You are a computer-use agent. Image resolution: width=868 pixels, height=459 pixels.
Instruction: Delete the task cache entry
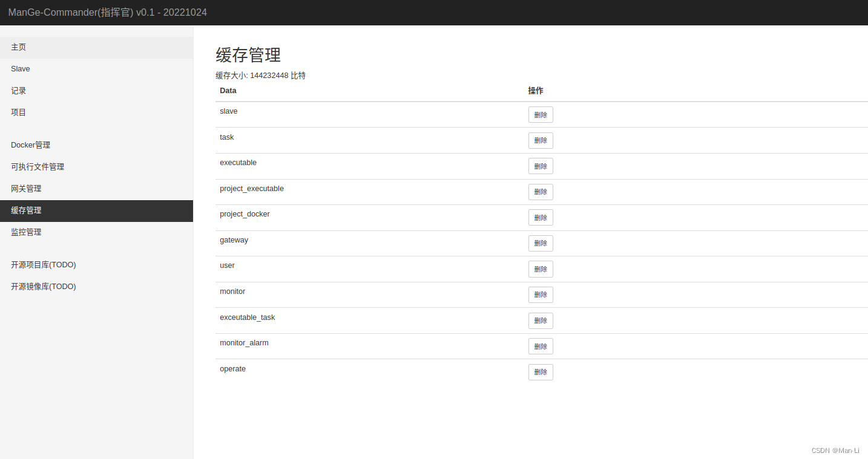541,140
